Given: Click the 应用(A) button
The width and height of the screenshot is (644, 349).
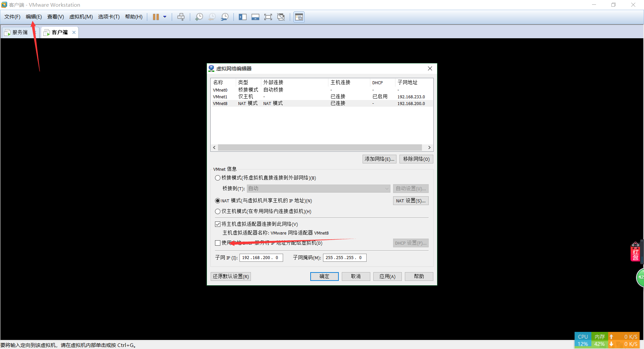Looking at the screenshot, I should 387,277.
